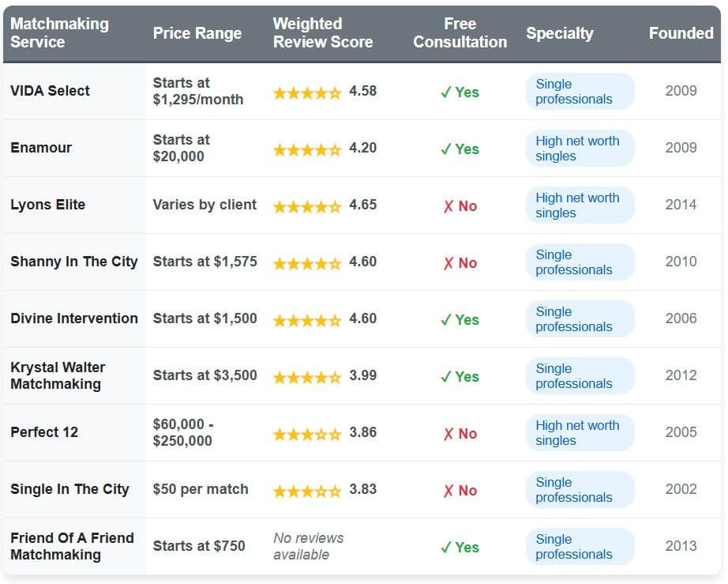Click the Yes checkmark for Friend Of A Friend

pos(460,548)
